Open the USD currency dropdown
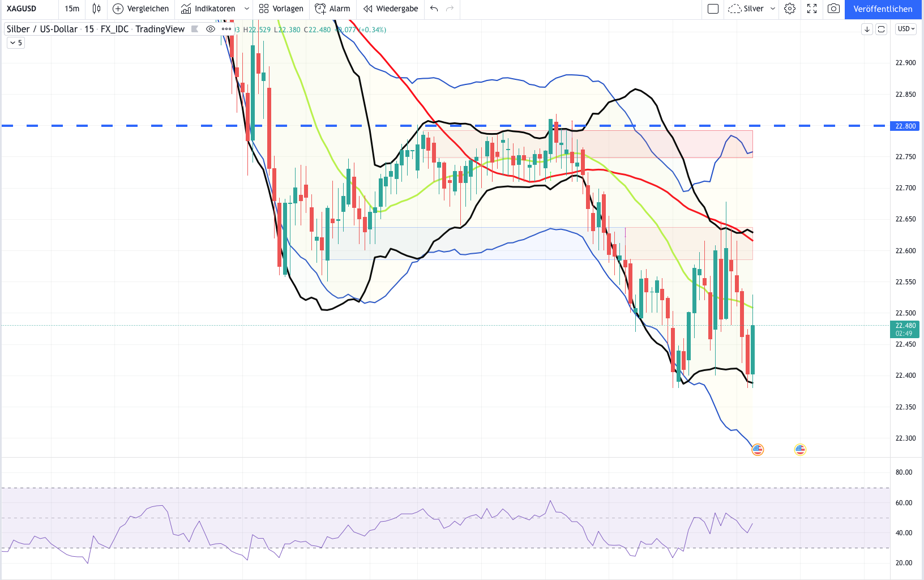The image size is (924, 580). click(x=906, y=29)
